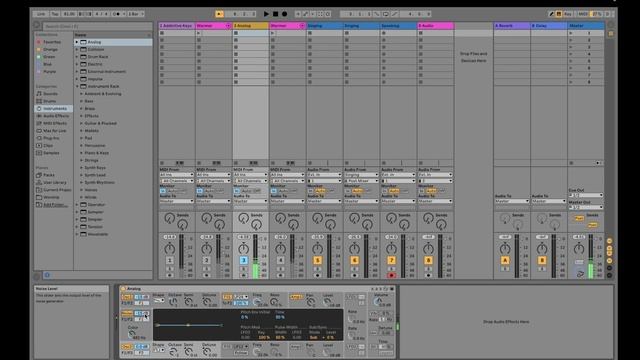Toggle the computer MIDI keyboard icon

pos(559,14)
